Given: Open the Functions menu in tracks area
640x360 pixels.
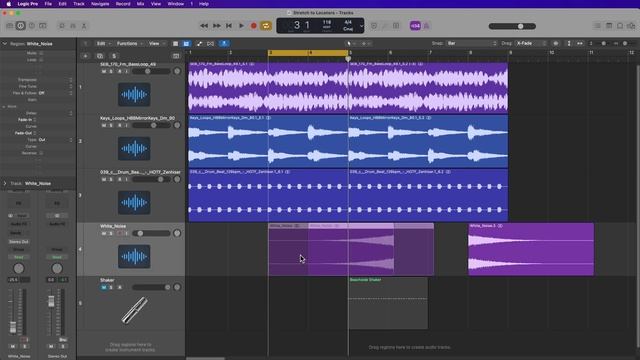Looking at the screenshot, I should (x=129, y=43).
